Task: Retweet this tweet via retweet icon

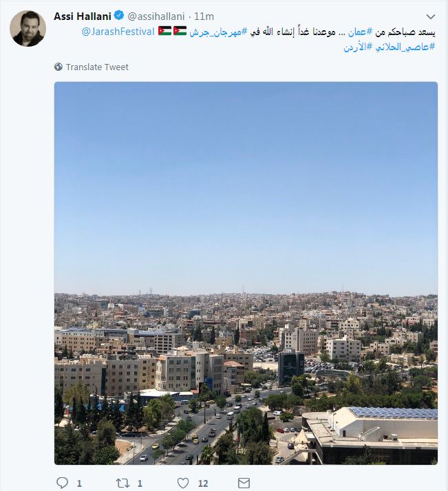Action: click(122, 483)
